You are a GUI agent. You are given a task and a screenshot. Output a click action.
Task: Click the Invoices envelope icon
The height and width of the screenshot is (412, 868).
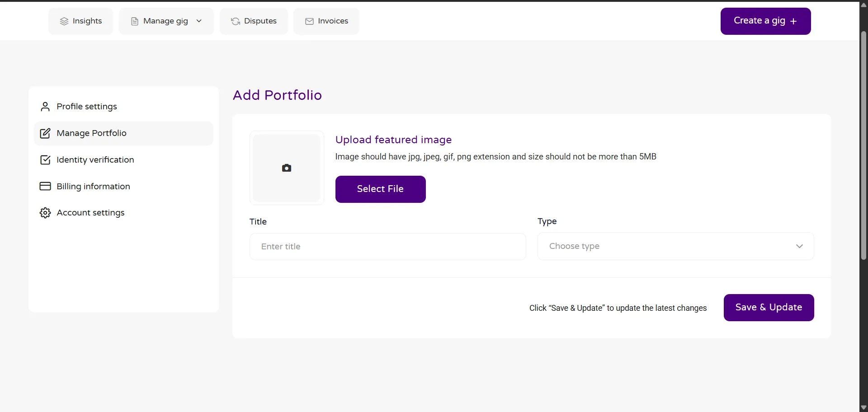click(309, 21)
